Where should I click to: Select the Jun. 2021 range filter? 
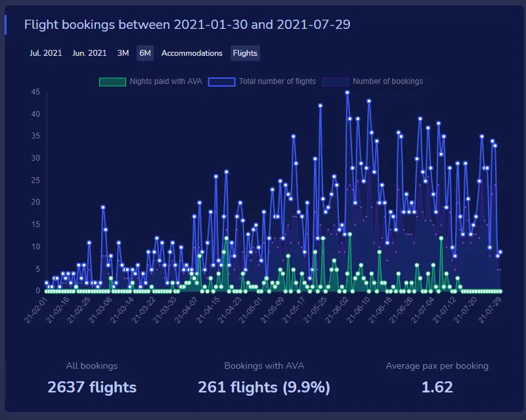click(x=89, y=53)
